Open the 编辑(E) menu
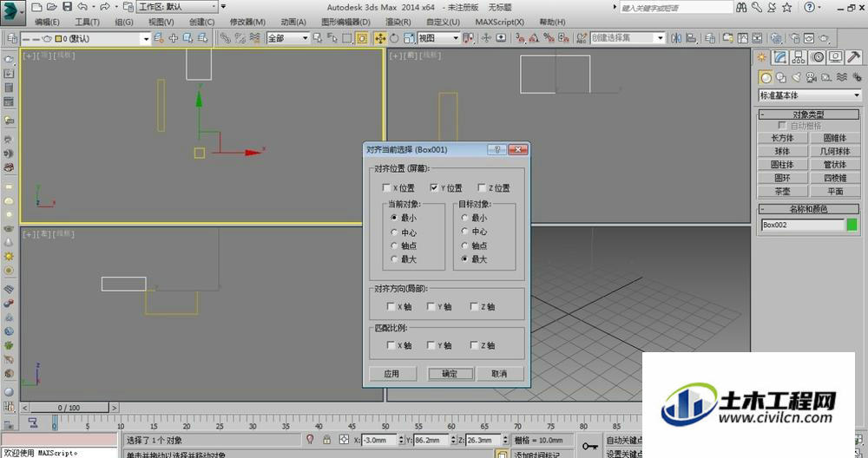868x458 pixels. coord(47,22)
